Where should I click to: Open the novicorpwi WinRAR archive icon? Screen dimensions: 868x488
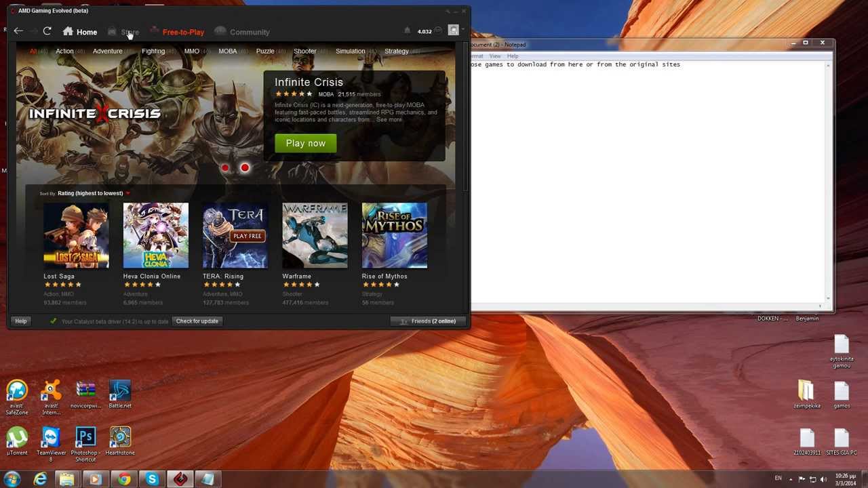(x=85, y=395)
